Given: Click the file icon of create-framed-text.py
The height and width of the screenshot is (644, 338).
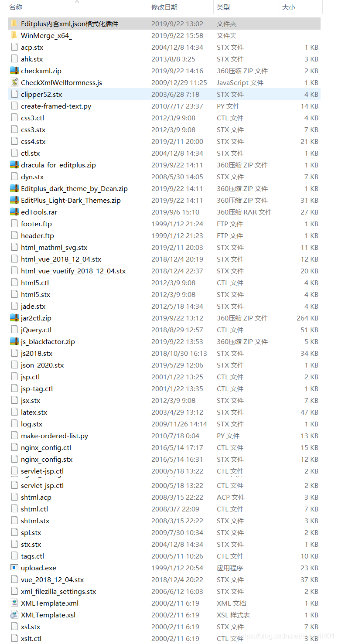Looking at the screenshot, I should [x=14, y=106].
